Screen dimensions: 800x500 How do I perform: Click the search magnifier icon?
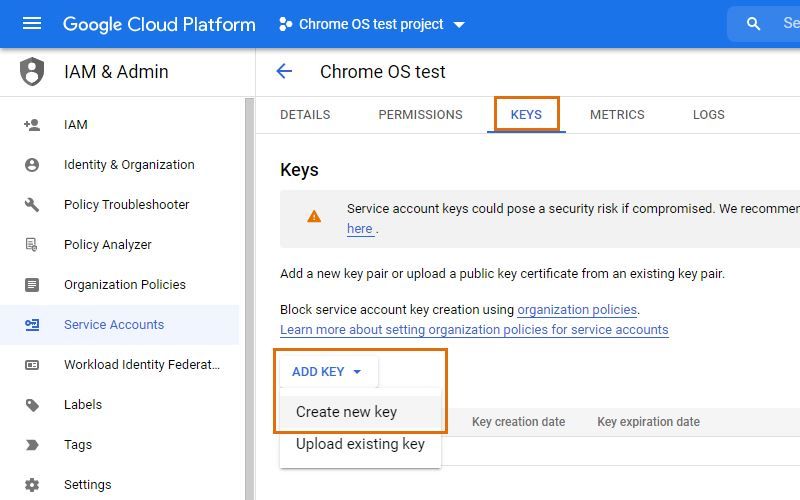pos(754,24)
